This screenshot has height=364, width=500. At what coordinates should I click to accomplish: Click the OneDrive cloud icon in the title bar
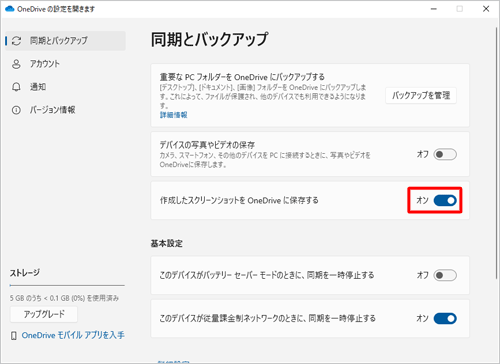point(10,9)
